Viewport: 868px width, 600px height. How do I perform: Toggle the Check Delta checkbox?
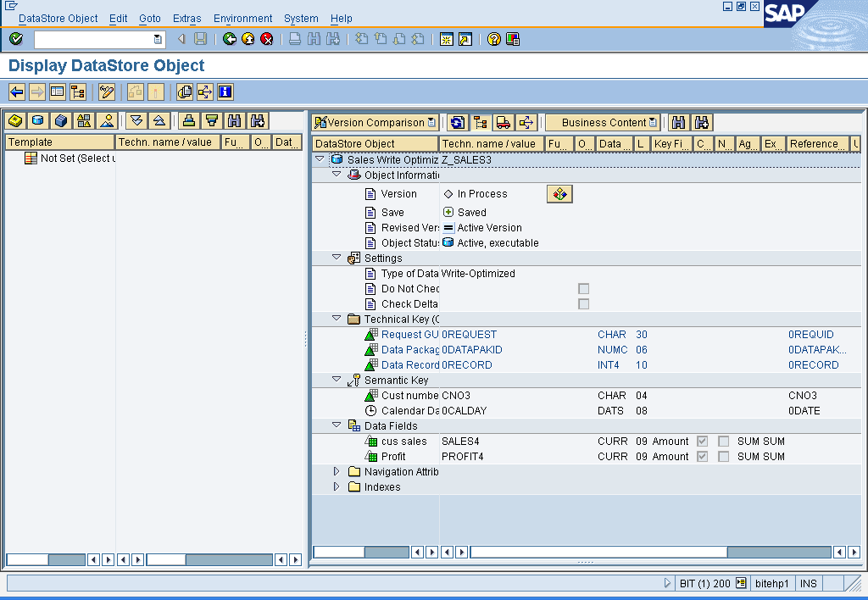pos(583,304)
